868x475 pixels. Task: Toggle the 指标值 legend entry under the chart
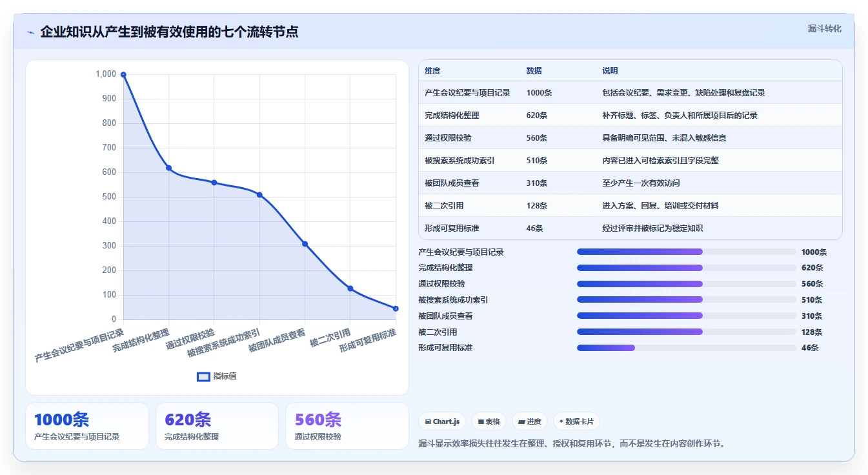pos(217,376)
